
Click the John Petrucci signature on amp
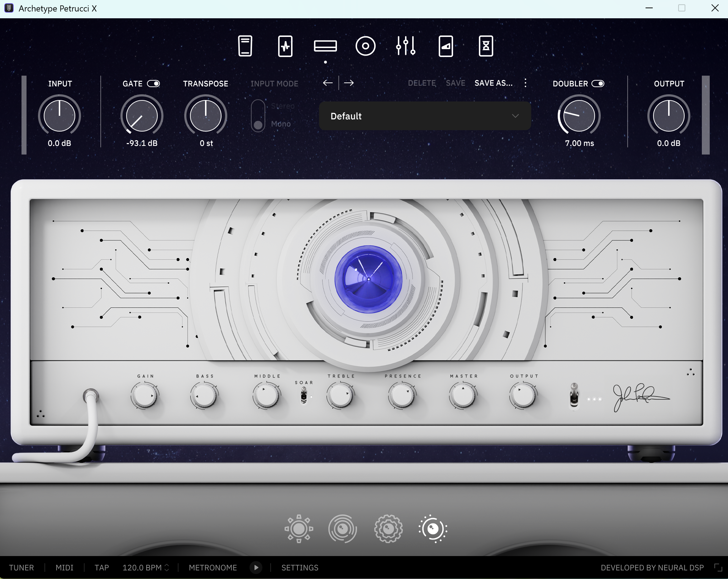coord(641,397)
